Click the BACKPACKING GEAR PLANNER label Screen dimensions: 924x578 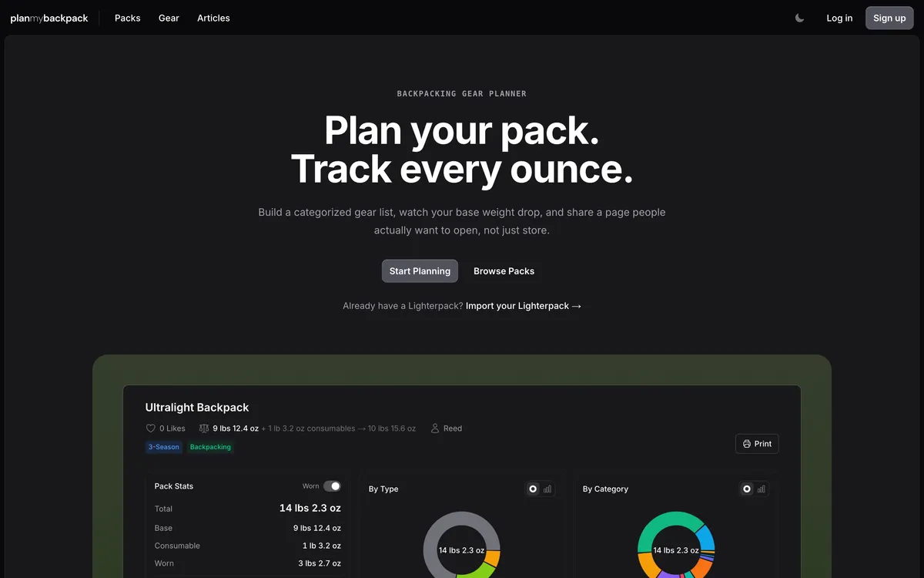(x=462, y=94)
